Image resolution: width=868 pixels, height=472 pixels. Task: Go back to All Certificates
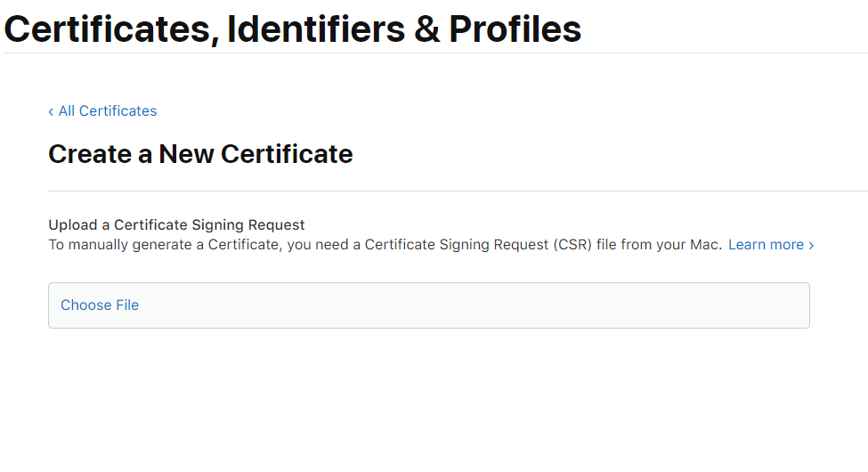pyautogui.click(x=107, y=111)
